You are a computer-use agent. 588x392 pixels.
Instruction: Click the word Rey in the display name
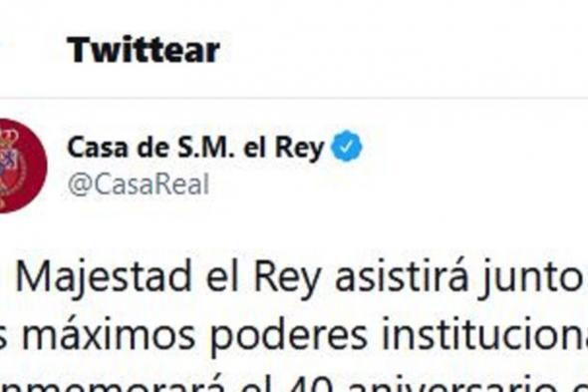[x=299, y=149]
